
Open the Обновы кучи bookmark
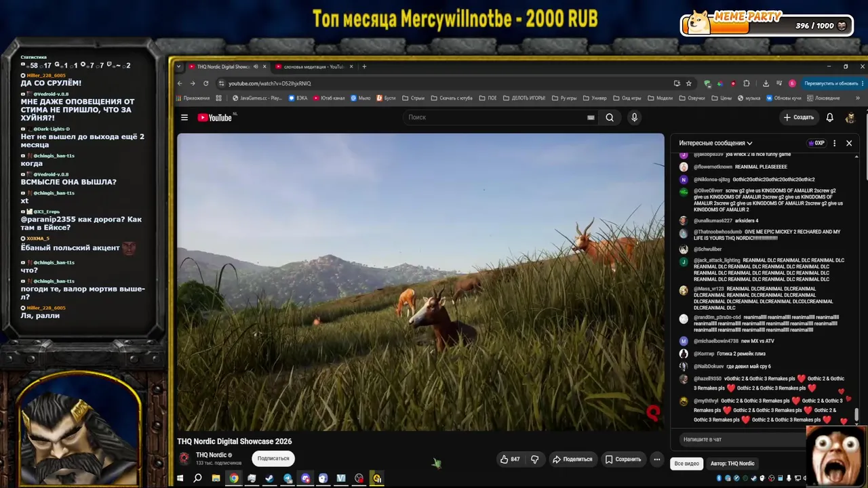[784, 98]
